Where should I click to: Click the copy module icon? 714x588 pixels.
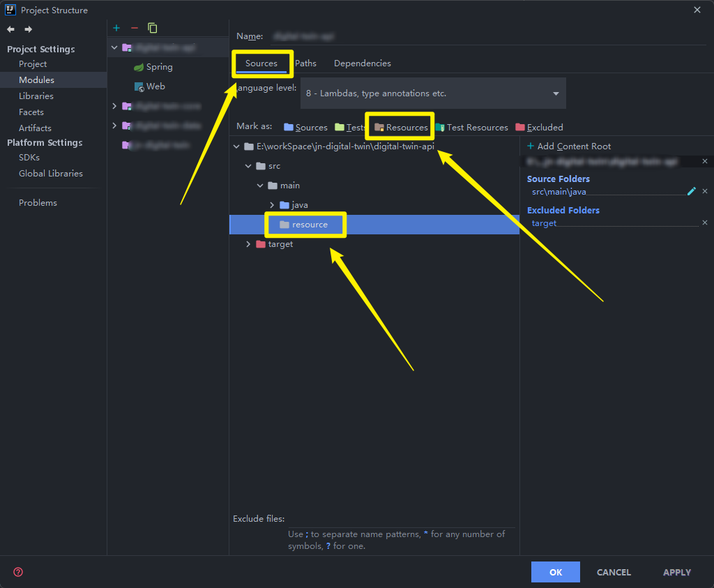(153, 29)
